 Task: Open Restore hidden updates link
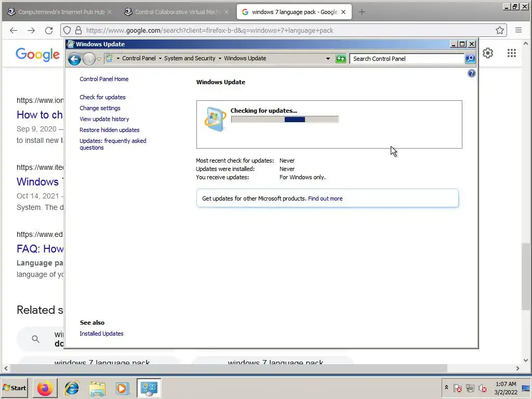pos(109,129)
